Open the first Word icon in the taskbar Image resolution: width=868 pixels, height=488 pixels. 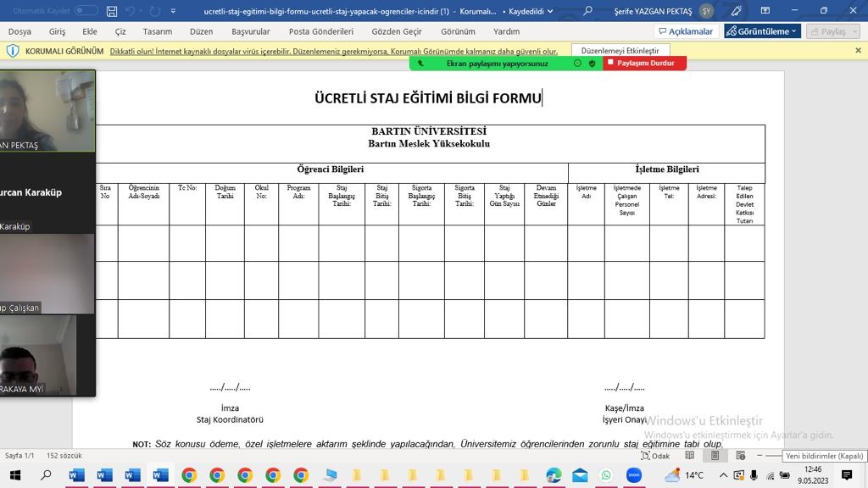pyautogui.click(x=76, y=475)
